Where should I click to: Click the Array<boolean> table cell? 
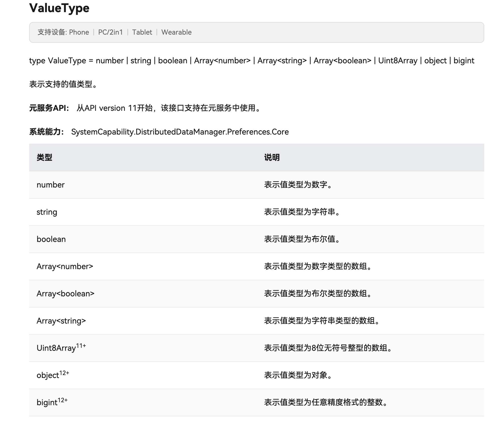coord(66,294)
